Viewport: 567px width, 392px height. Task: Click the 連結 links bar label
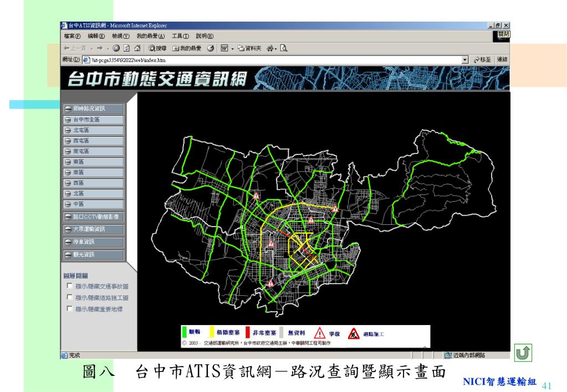(502, 59)
